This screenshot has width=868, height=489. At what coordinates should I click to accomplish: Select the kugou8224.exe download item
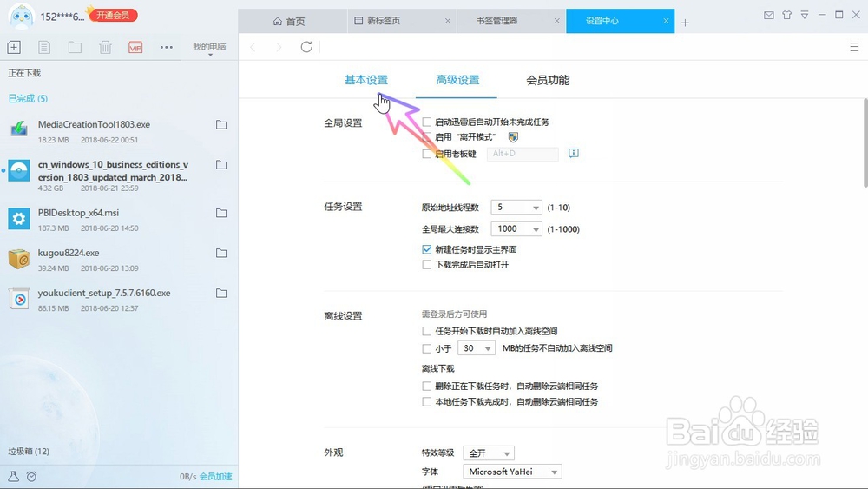[119, 260]
